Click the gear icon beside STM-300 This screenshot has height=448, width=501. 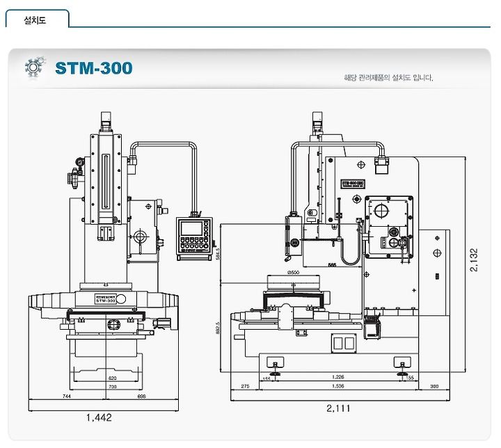(35, 67)
